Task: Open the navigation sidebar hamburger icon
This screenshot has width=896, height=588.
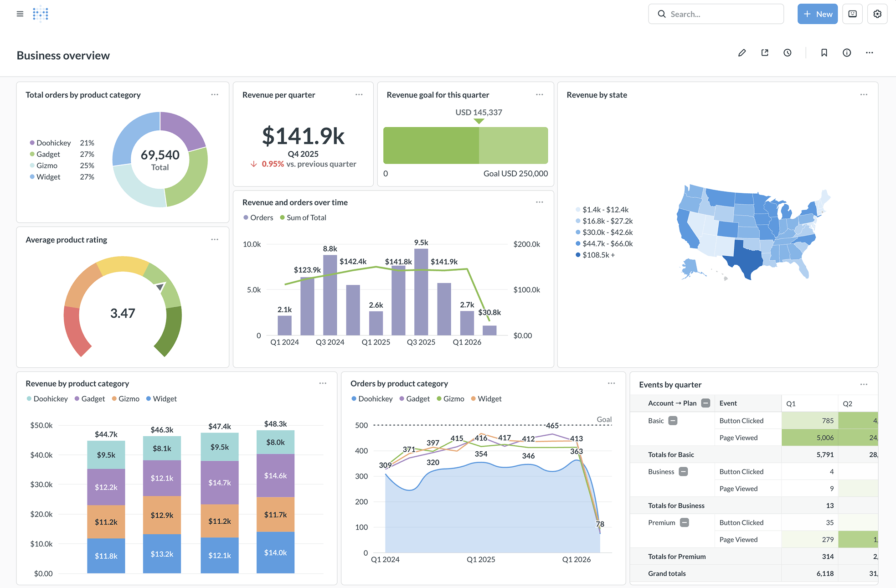Action: pyautogui.click(x=20, y=14)
